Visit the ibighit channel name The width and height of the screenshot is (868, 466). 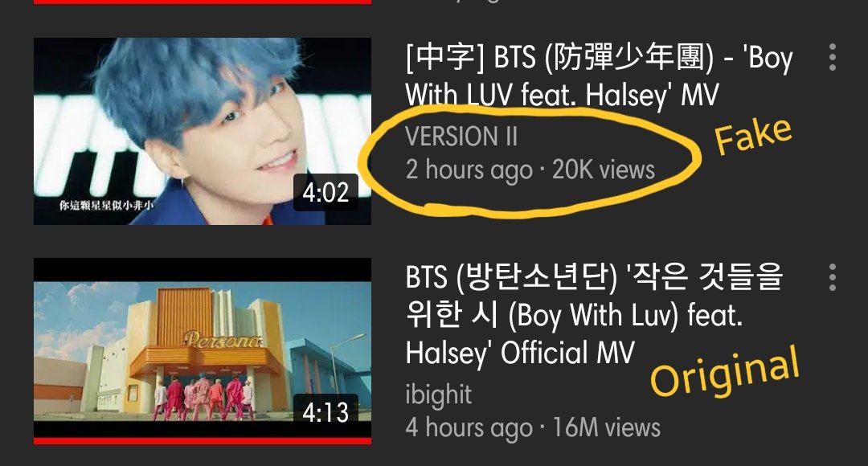click(x=439, y=394)
